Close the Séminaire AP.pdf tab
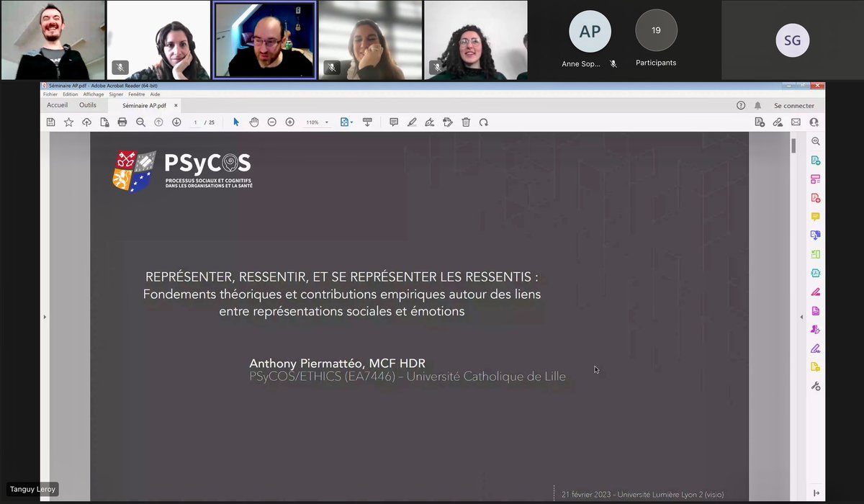Screen dimensions: 864x504 pyautogui.click(x=176, y=105)
